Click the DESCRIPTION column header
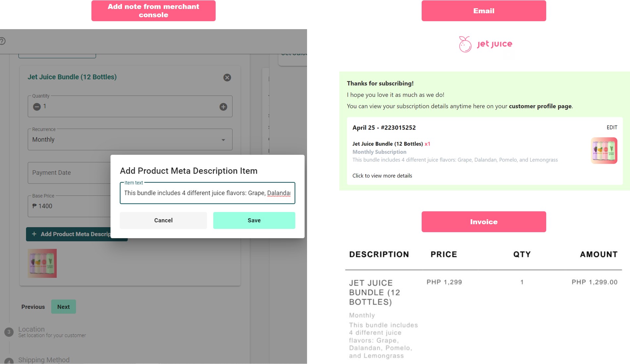630x364 pixels. coord(379,254)
